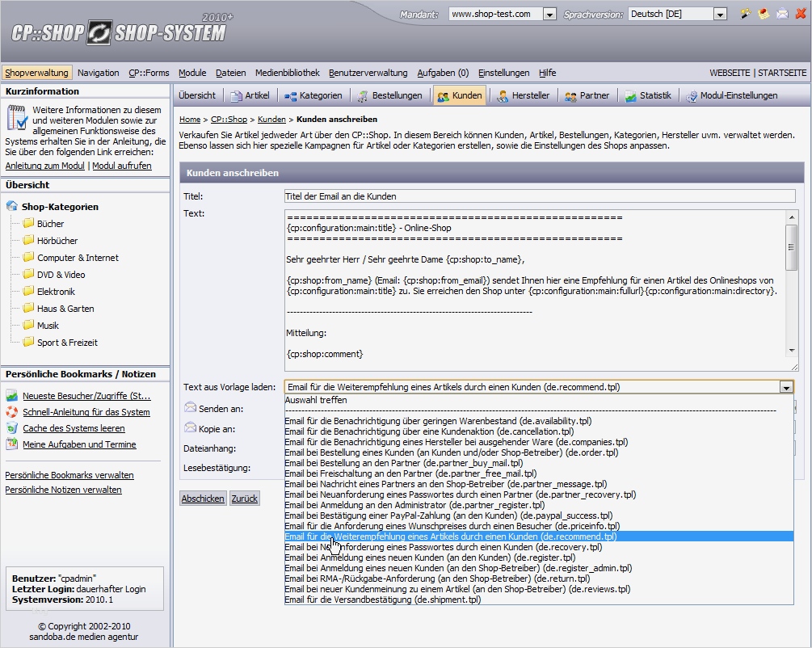The image size is (812, 648).
Task: Click the text area scroll up arrow
Action: point(791,217)
